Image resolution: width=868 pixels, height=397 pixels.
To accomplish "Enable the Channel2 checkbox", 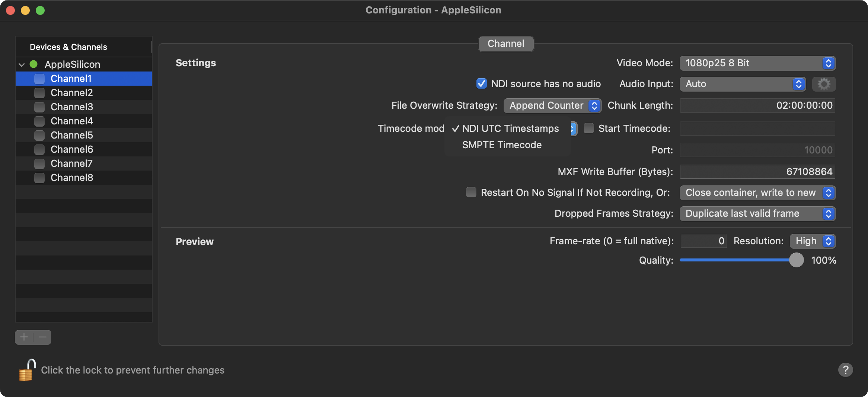I will [39, 93].
